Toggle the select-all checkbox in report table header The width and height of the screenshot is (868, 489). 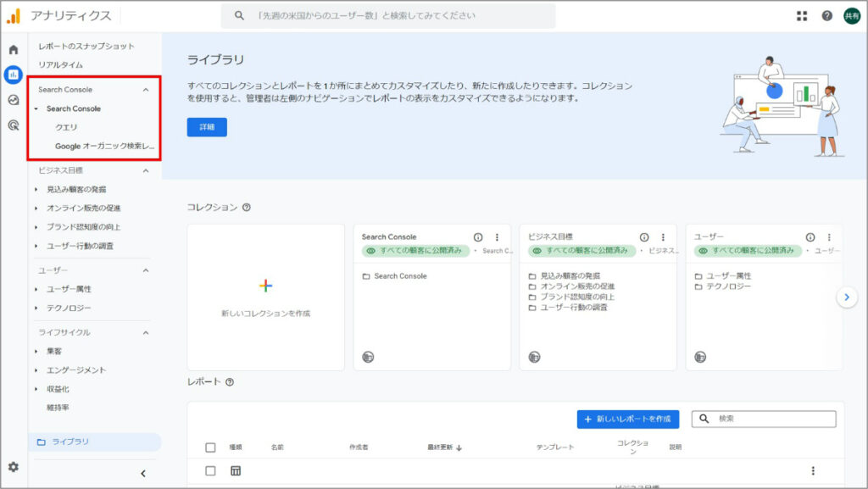coord(210,447)
